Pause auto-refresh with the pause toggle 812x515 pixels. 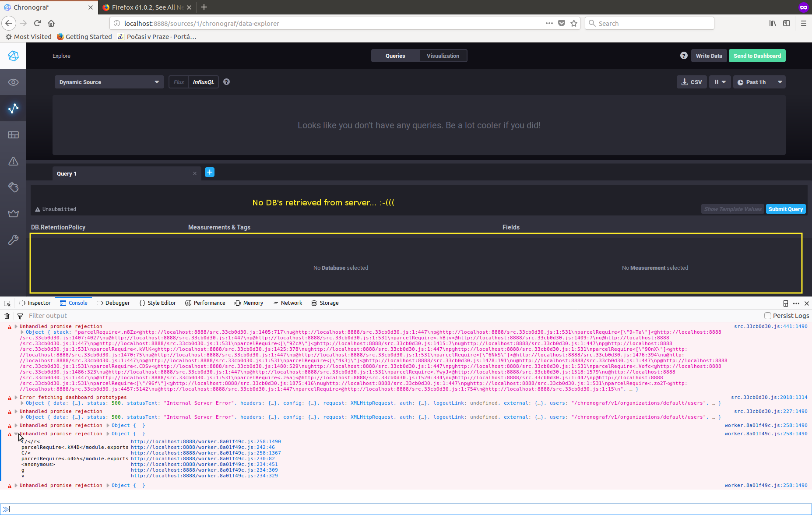[x=717, y=82]
